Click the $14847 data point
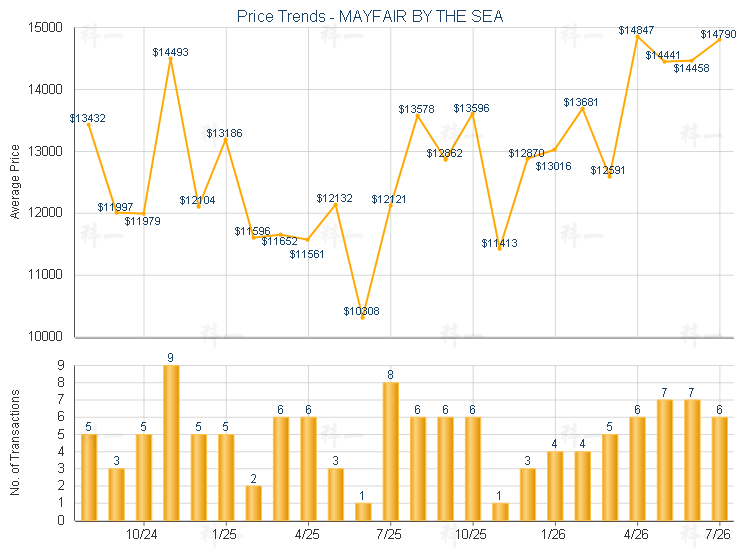 [x=638, y=36]
